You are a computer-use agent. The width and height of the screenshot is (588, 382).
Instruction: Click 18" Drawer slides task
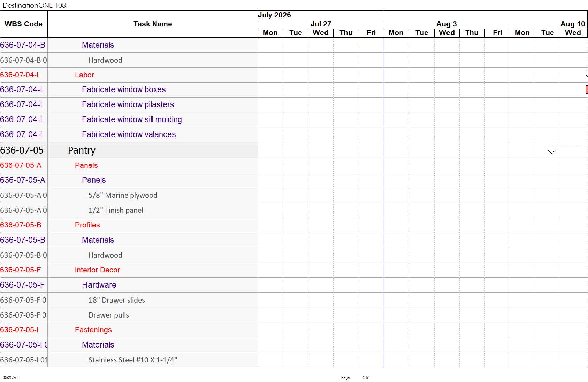pyautogui.click(x=116, y=300)
